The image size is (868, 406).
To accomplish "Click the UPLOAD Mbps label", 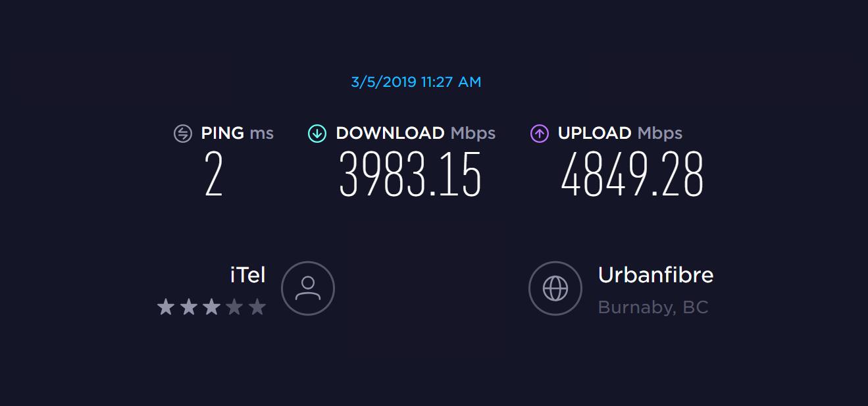I will (x=620, y=133).
